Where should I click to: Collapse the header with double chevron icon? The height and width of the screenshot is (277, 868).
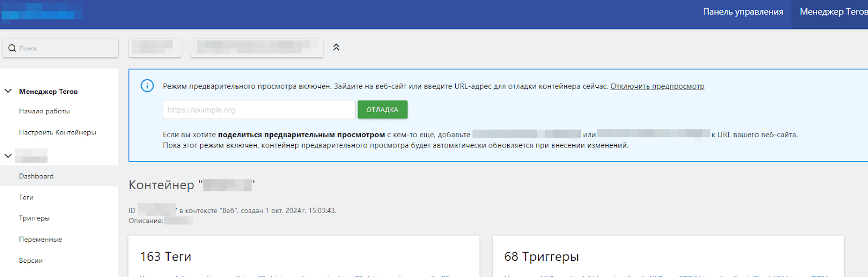336,48
